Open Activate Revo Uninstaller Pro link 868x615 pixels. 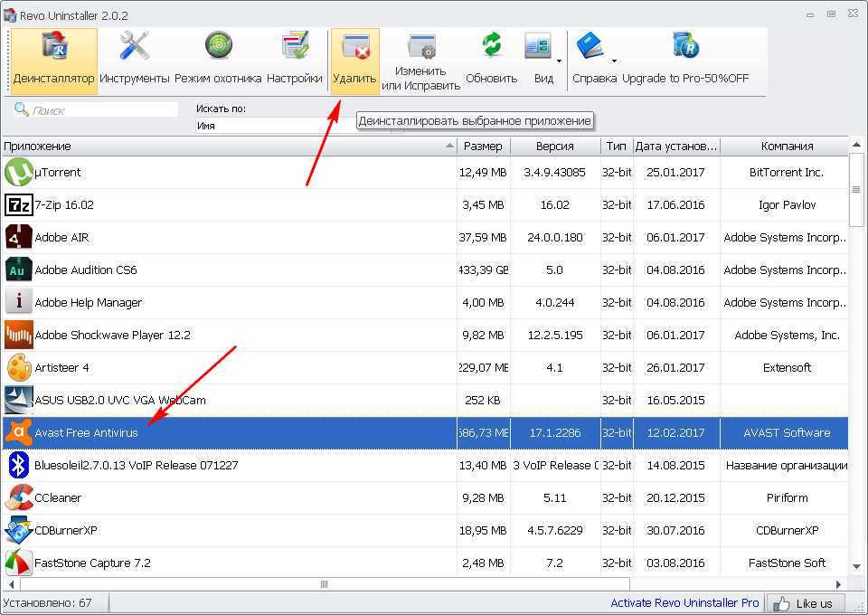tap(684, 603)
